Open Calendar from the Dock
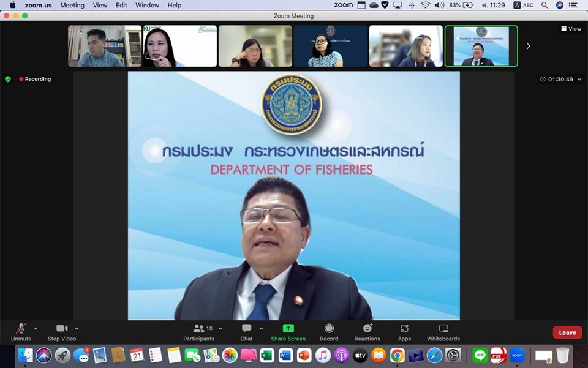 click(x=137, y=355)
